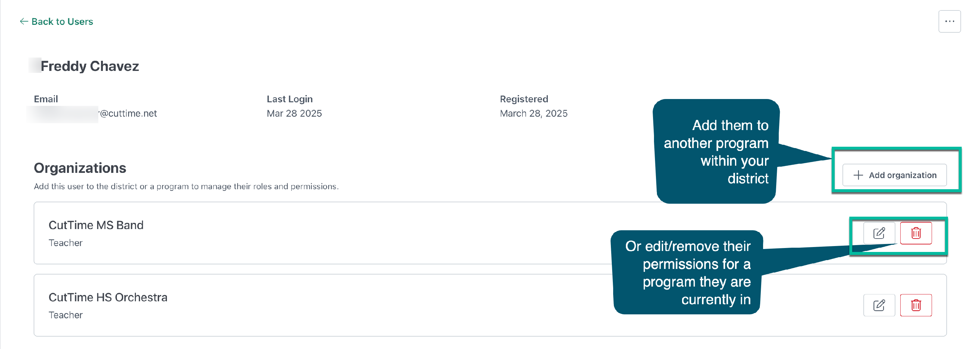Viewport: 980px width, 349px height.
Task: Delete CutTime MS Band with trash icon
Action: (916, 233)
